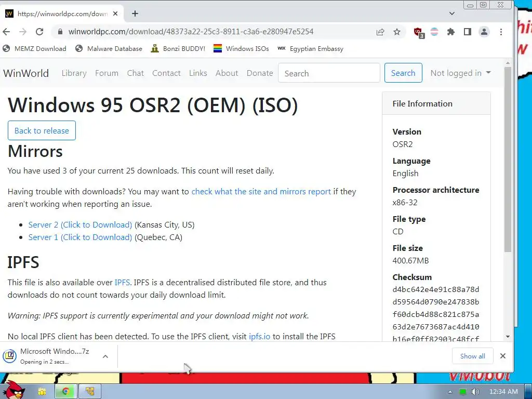
Task: Open the MEMZ Download bookmark
Action: click(x=34, y=48)
